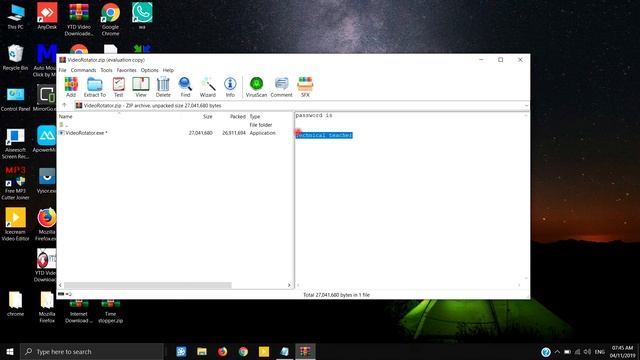Run the Test archive tool
Image resolution: width=640 pixels, height=360 pixels.
pyautogui.click(x=118, y=87)
